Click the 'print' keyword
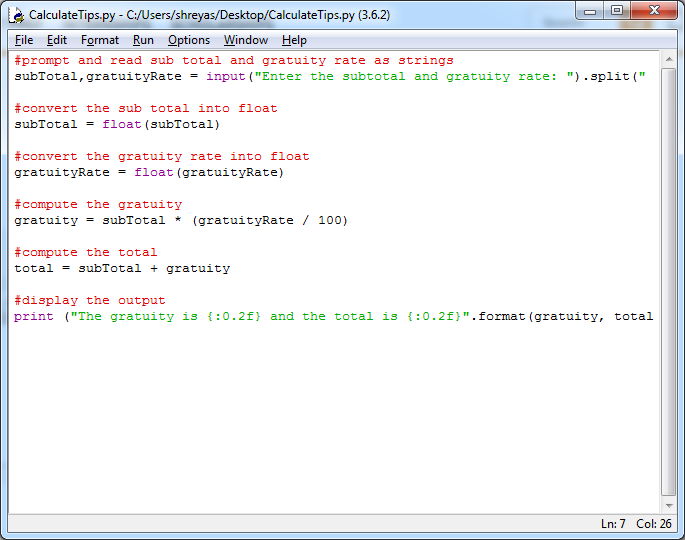 34,317
